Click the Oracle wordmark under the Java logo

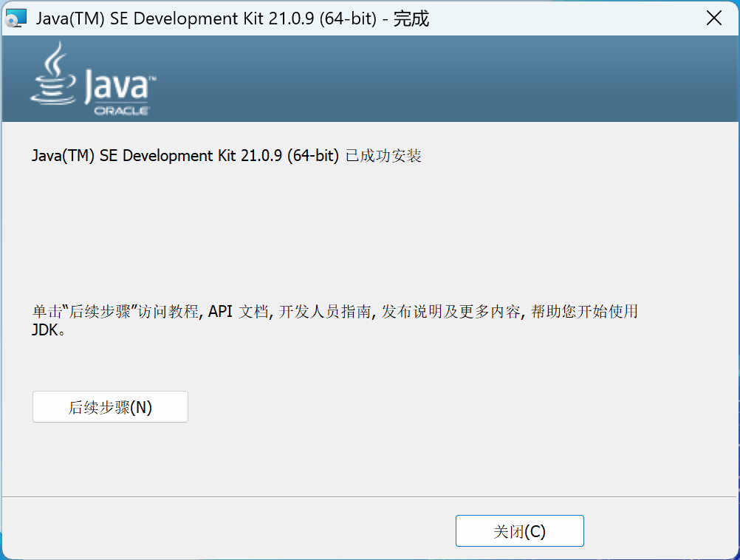click(x=123, y=111)
